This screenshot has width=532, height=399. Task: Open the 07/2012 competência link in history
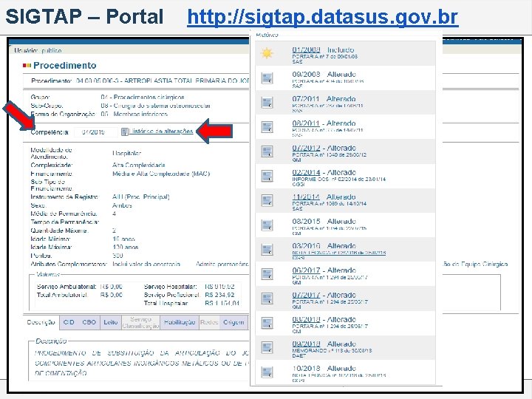click(306, 148)
